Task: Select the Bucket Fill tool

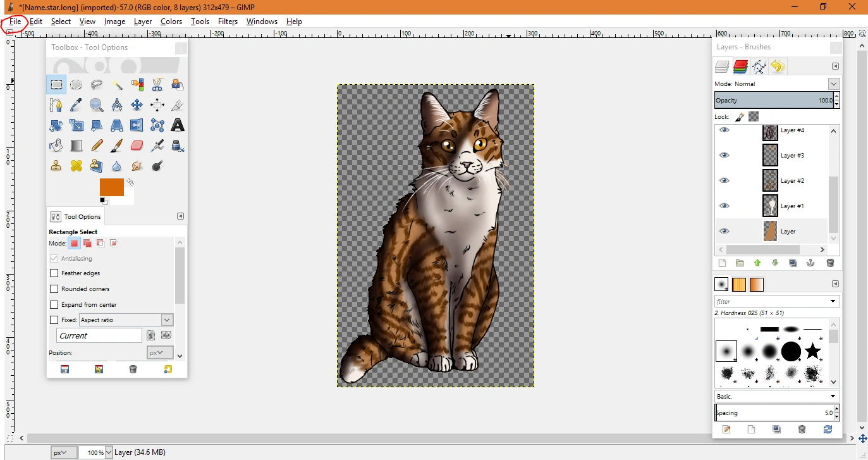Action: (56, 146)
